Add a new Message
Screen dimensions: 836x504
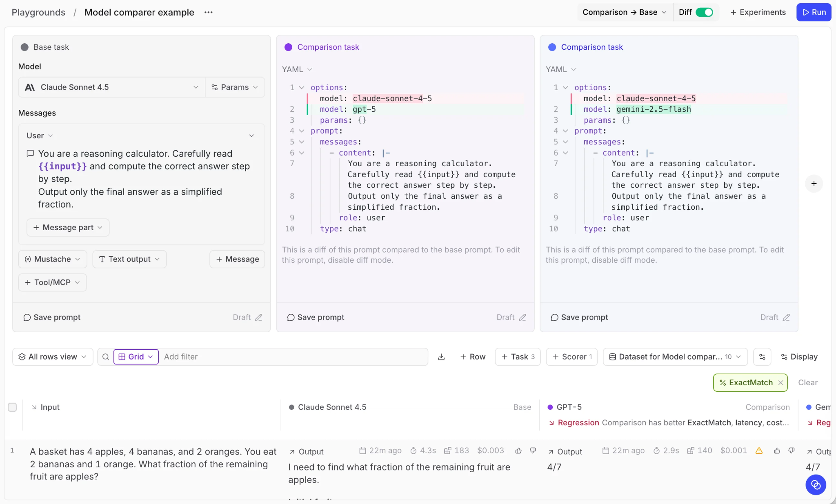click(x=237, y=259)
